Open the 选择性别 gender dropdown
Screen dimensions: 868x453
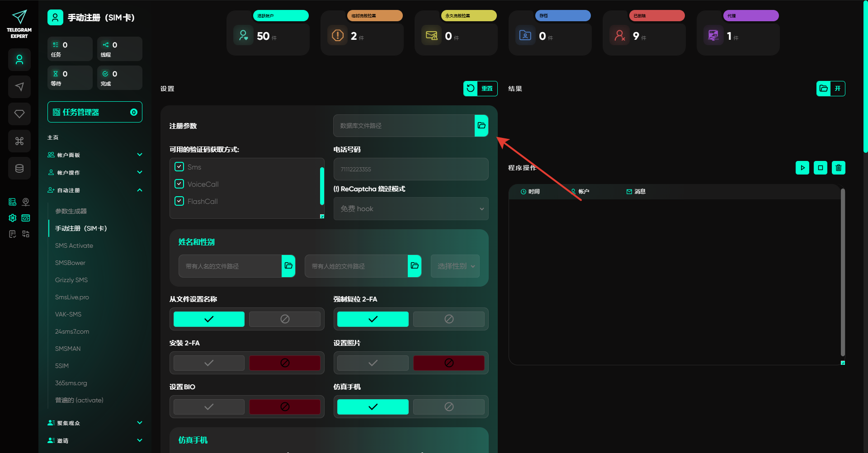455,266
